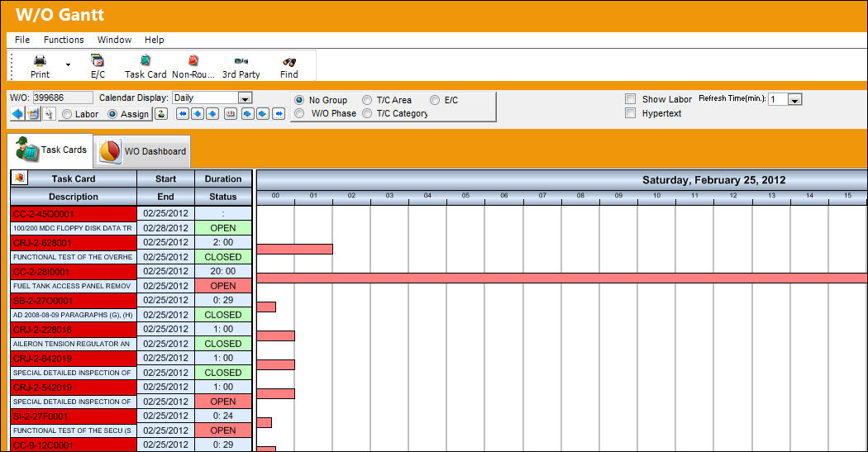Click the double-left-arrow jump to start button

click(183, 114)
